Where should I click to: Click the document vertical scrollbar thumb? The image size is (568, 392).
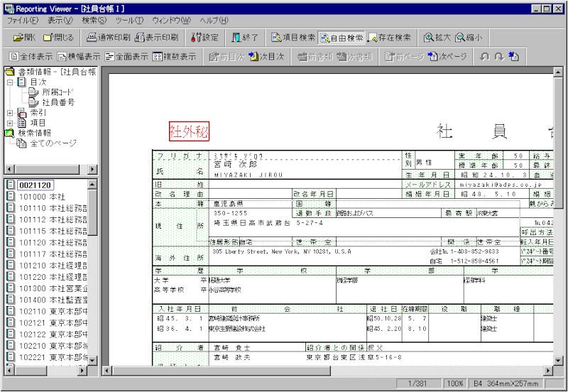(558, 144)
